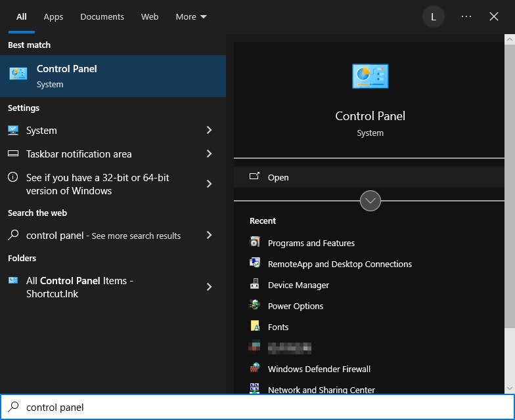Click the preview pane scrollbar thumb
Viewport: 515px width, 420px height.
[510, 186]
